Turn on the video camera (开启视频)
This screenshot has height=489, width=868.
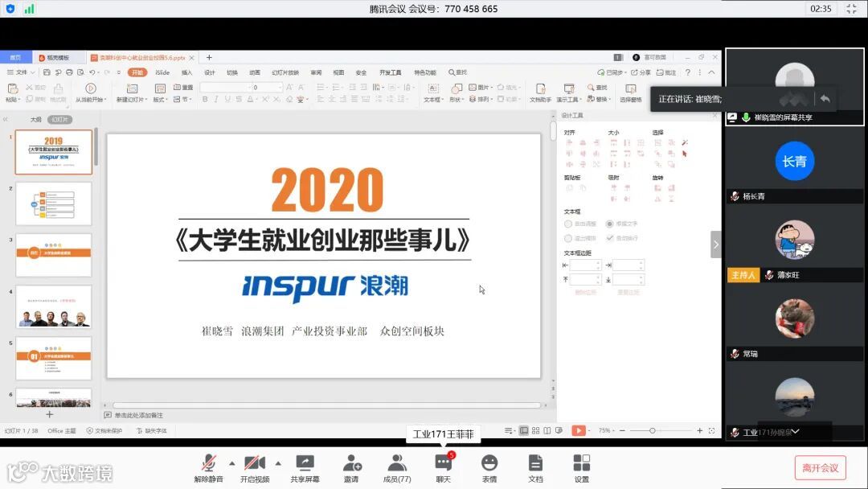tap(255, 469)
